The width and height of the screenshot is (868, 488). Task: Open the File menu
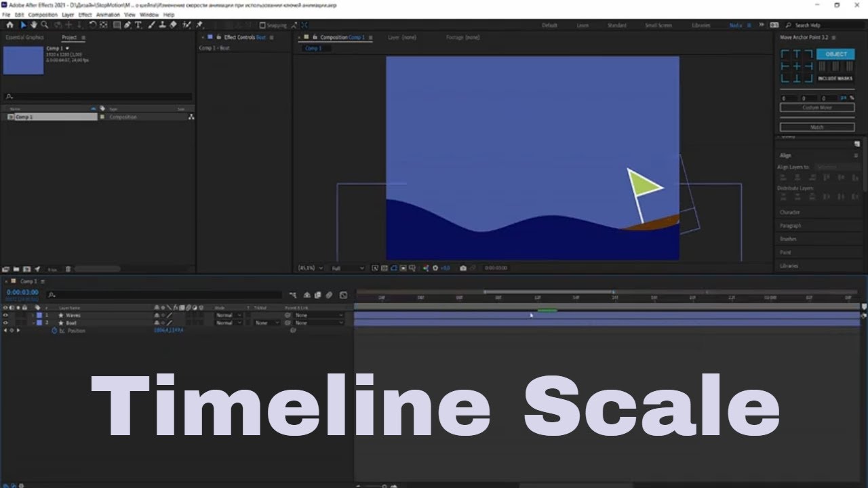coord(7,14)
